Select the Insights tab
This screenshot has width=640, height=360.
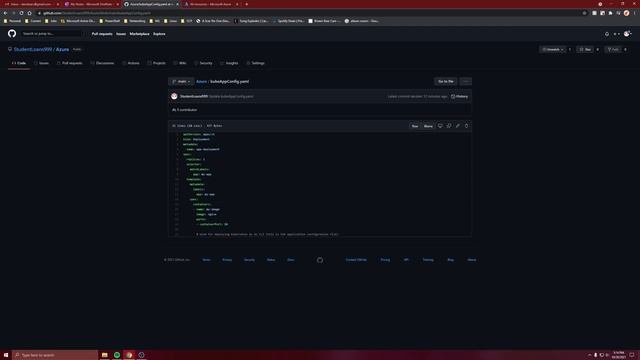pos(229,63)
